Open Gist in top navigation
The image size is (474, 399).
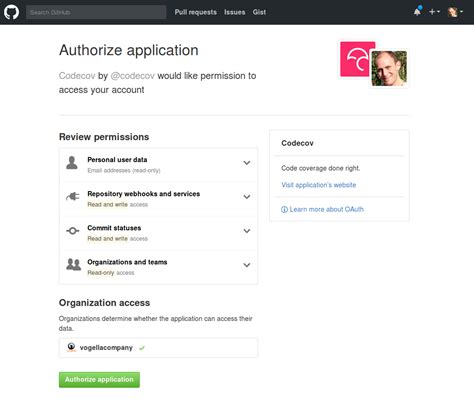click(259, 12)
